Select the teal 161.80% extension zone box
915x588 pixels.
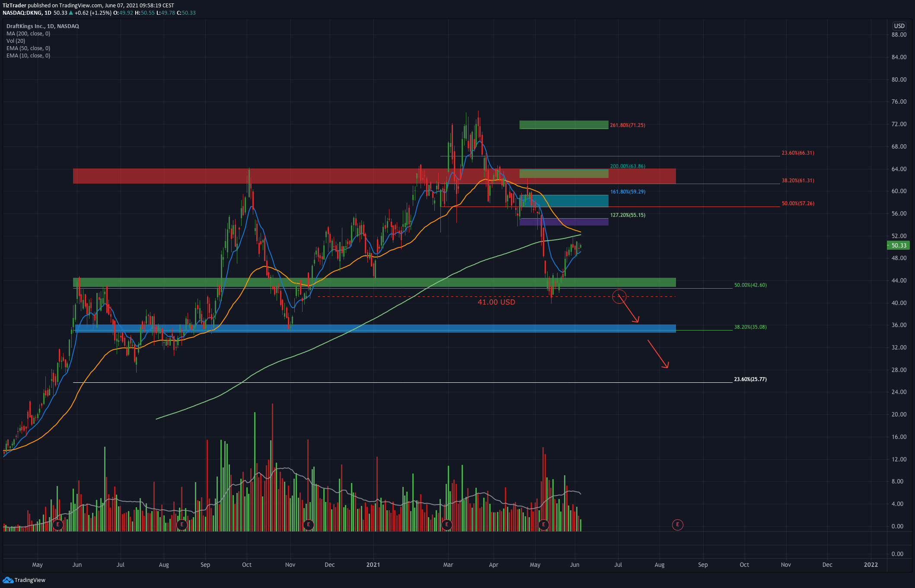point(564,201)
